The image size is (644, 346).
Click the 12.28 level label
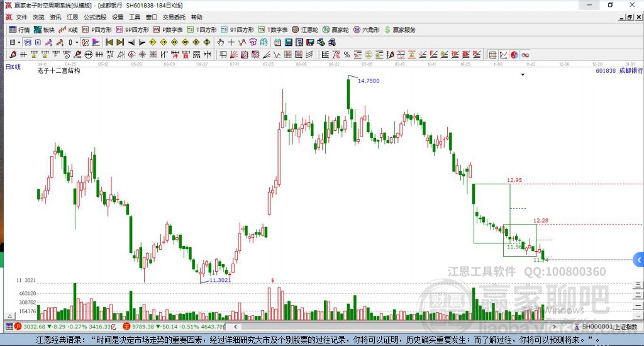coord(540,221)
